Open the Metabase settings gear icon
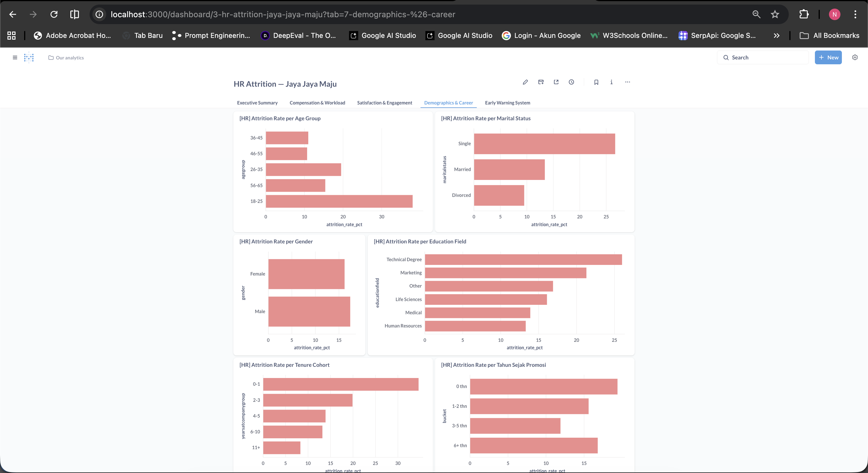This screenshot has height=473, width=868. tap(855, 57)
